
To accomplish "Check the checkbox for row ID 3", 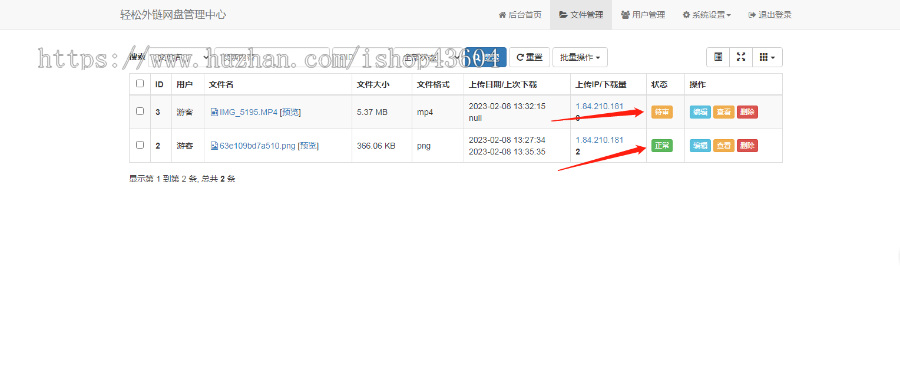I will point(140,111).
